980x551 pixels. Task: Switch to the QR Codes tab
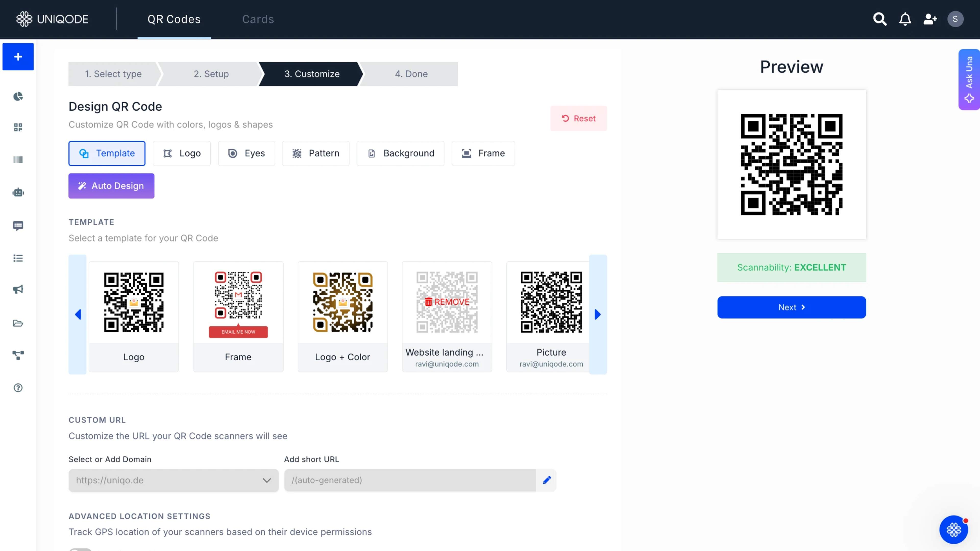click(x=174, y=19)
